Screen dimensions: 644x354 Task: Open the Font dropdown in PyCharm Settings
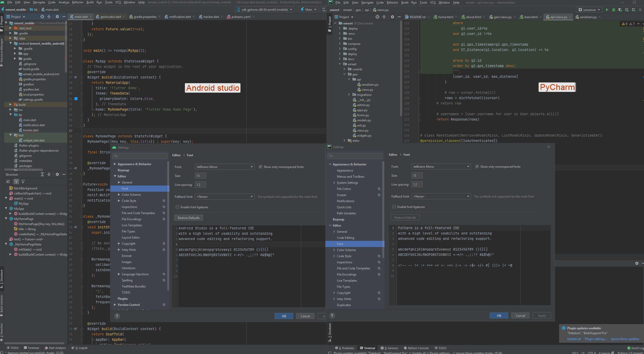pos(441,166)
